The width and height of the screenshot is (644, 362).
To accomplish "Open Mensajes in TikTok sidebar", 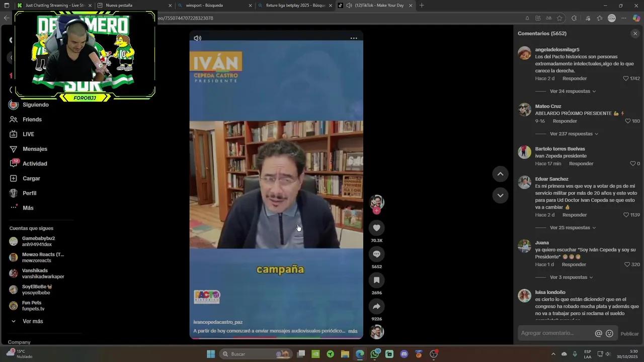I will [35, 149].
